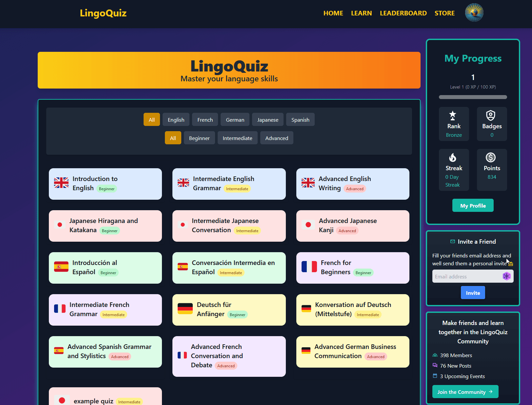Click Germany flag on Deutsch für Anfänger
Screen dimensions: 532x405
coord(185,309)
